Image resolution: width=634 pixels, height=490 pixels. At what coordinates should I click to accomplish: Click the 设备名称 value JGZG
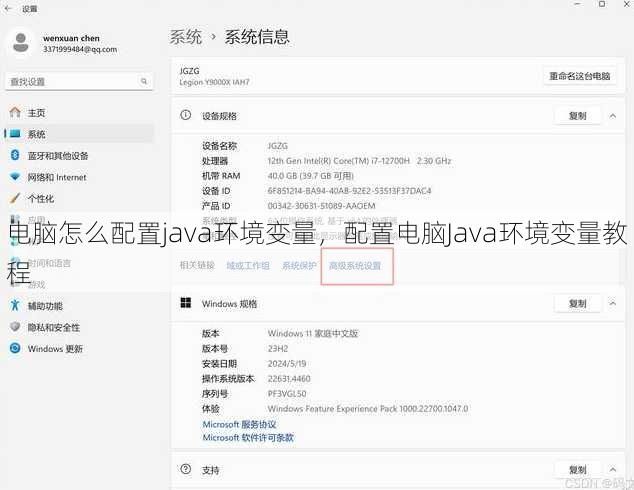pos(277,146)
